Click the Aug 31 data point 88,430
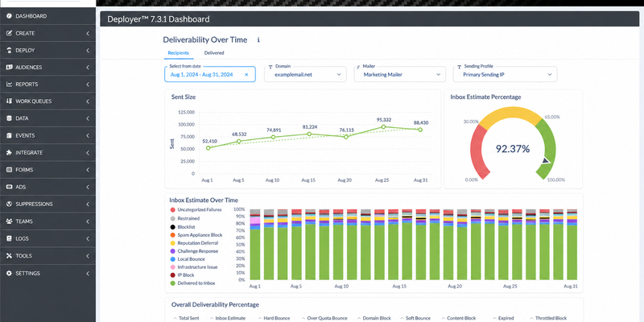This screenshot has width=644, height=322. click(420, 130)
